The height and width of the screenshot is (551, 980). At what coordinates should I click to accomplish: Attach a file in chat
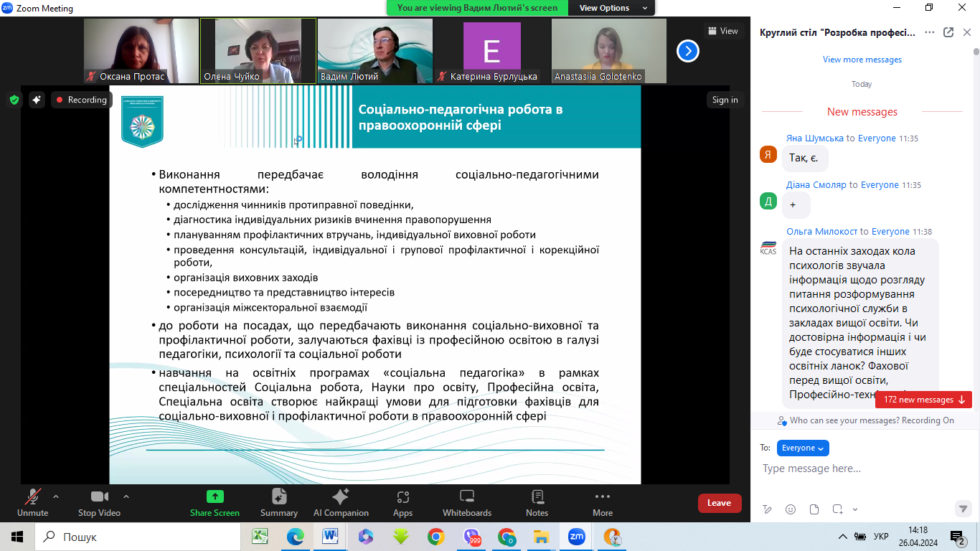(814, 509)
